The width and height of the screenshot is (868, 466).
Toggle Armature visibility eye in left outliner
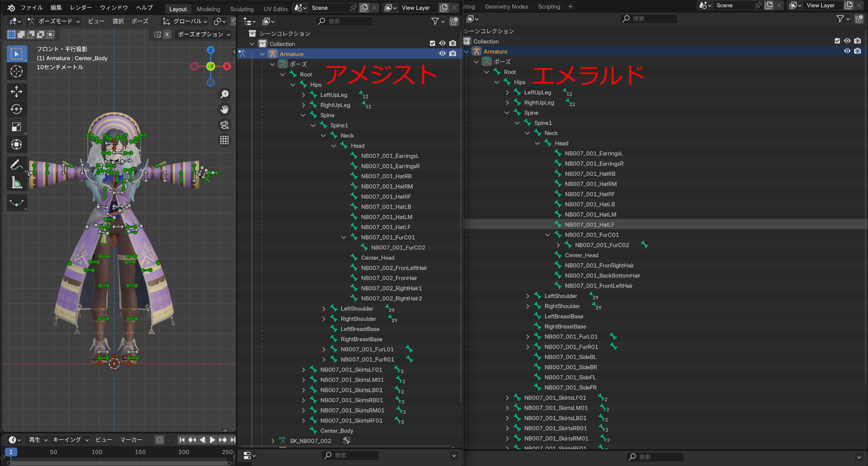pos(442,54)
